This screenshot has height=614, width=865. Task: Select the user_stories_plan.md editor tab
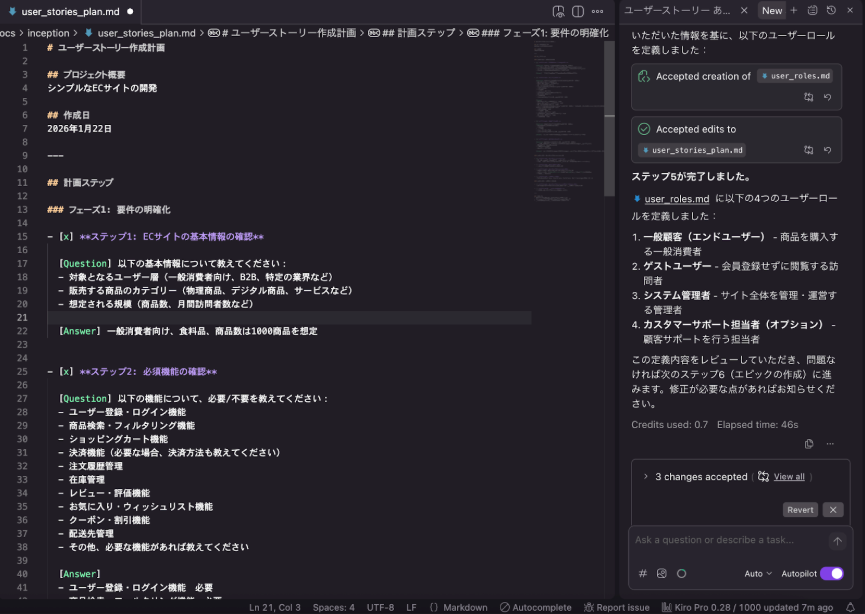(x=65, y=13)
